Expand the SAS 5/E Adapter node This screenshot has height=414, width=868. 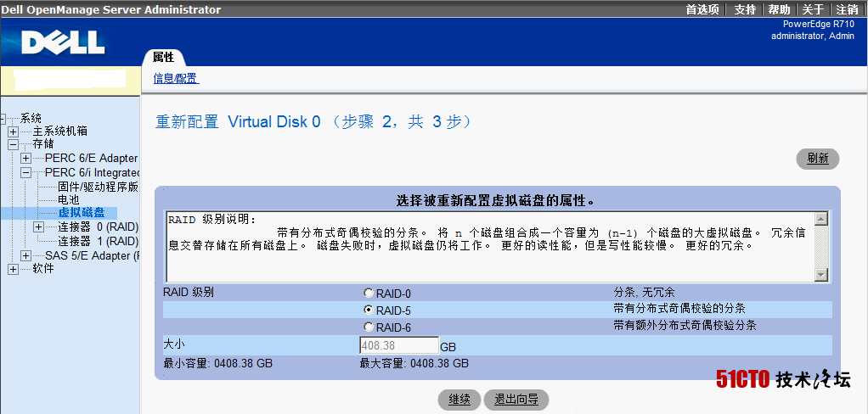click(x=26, y=255)
